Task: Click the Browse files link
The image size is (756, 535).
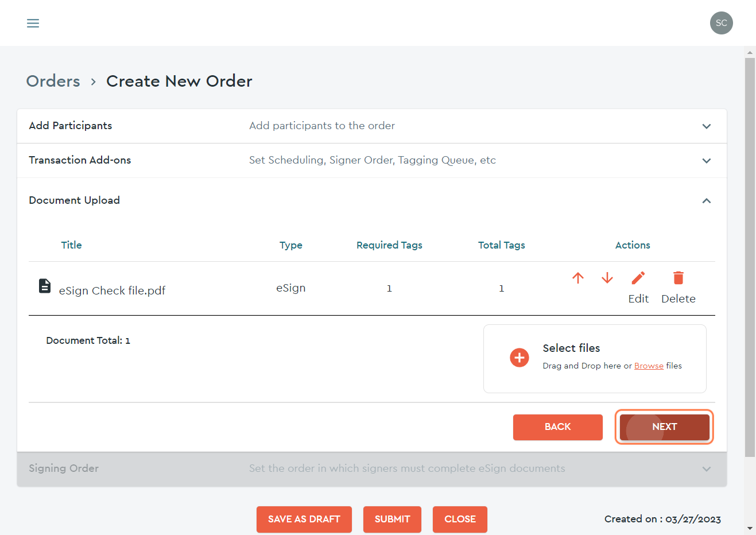Action: [x=649, y=366]
